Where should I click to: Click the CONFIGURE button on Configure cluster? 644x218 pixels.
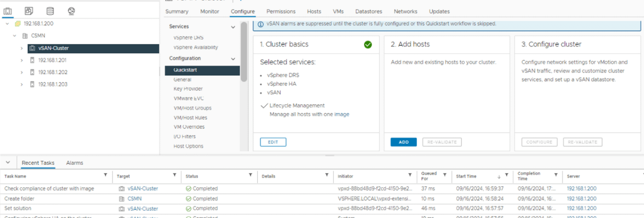pos(540,142)
